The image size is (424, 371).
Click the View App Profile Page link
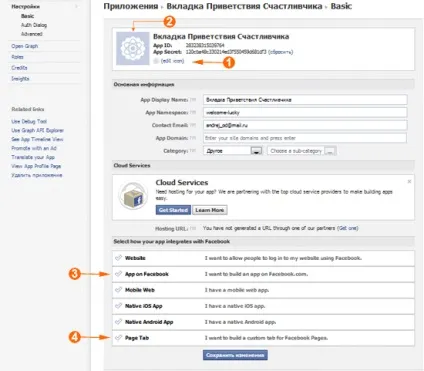point(36,166)
